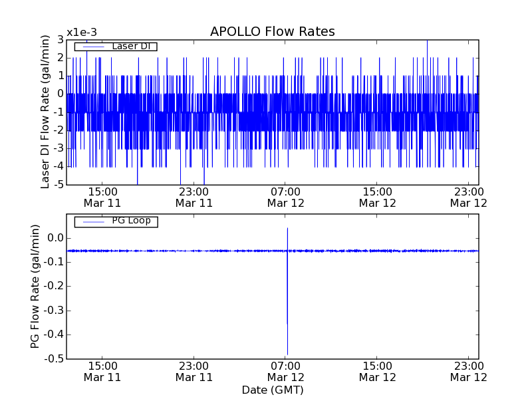Select the Laser DI legend entry
Viewport: 532px width, 399px height.
116,46
